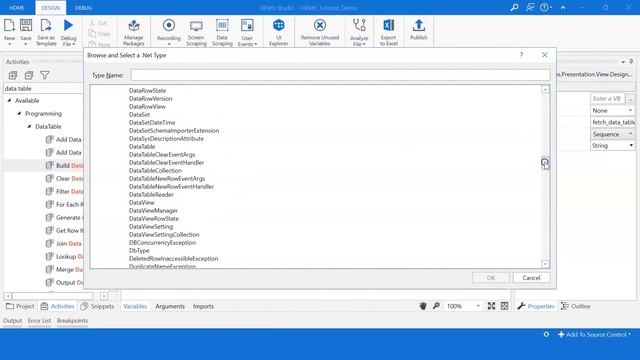Open the Snippets panel tab

tap(97, 306)
